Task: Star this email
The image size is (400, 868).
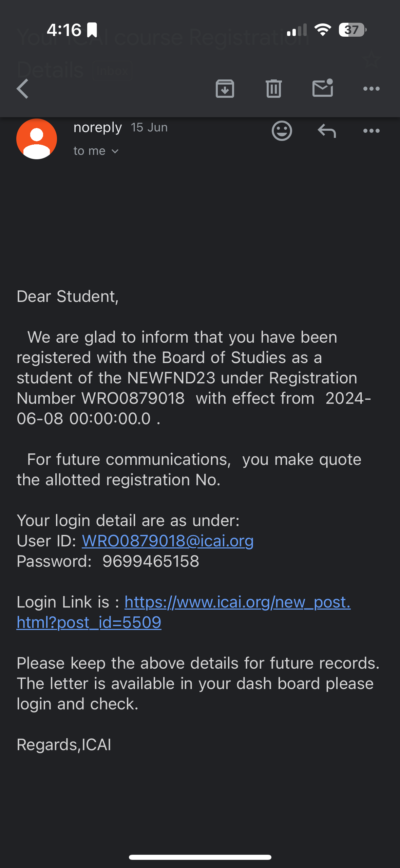Action: click(x=371, y=59)
